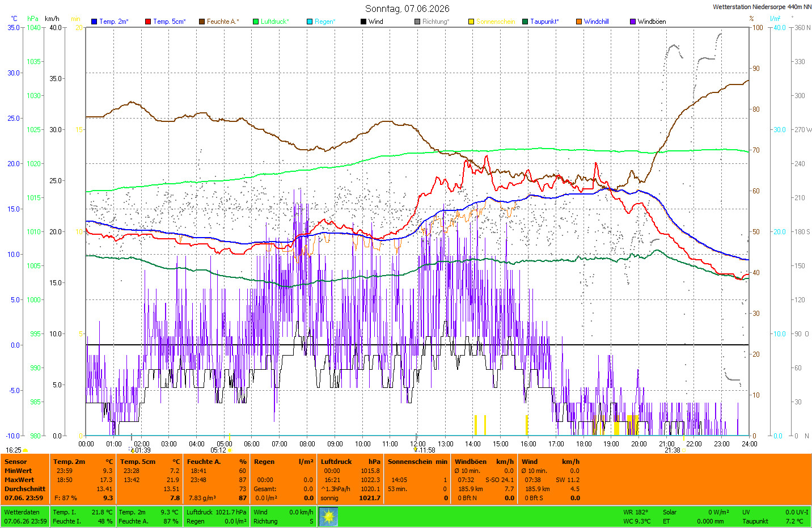The height and width of the screenshot is (528, 812).
Task: Click the dark green Taupunkt legend swatch
Action: click(x=525, y=22)
